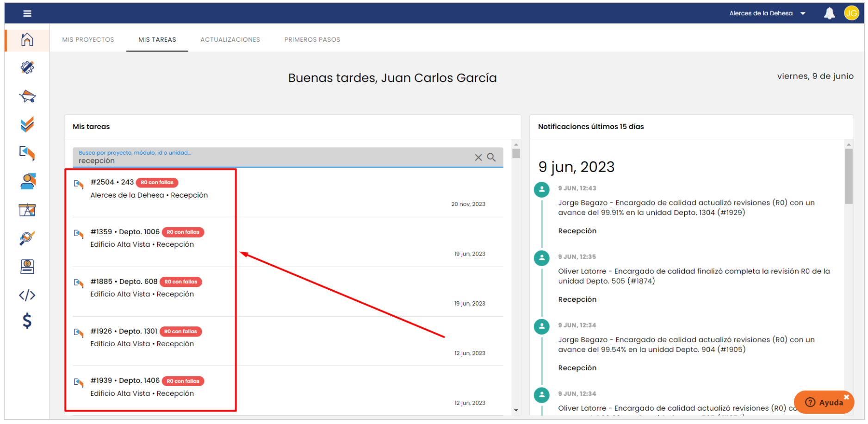Switch to the Mis Proyectos tab

[x=88, y=40]
